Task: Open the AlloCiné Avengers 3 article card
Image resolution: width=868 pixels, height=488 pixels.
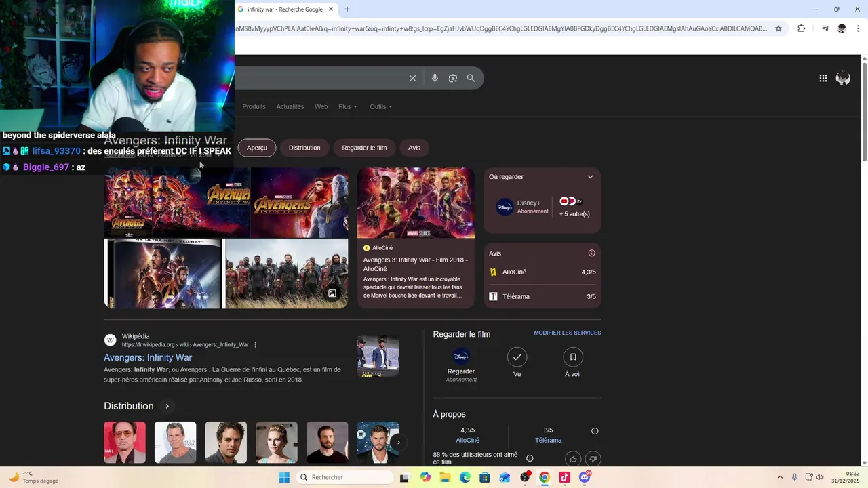Action: 416,238
